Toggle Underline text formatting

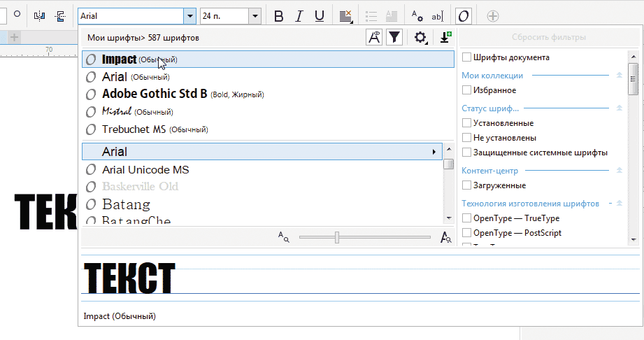[x=320, y=16]
